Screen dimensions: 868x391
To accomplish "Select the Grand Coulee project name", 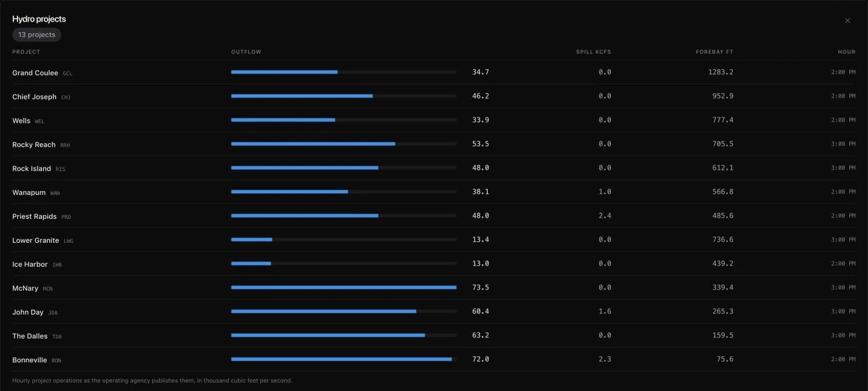I will 35,73.
